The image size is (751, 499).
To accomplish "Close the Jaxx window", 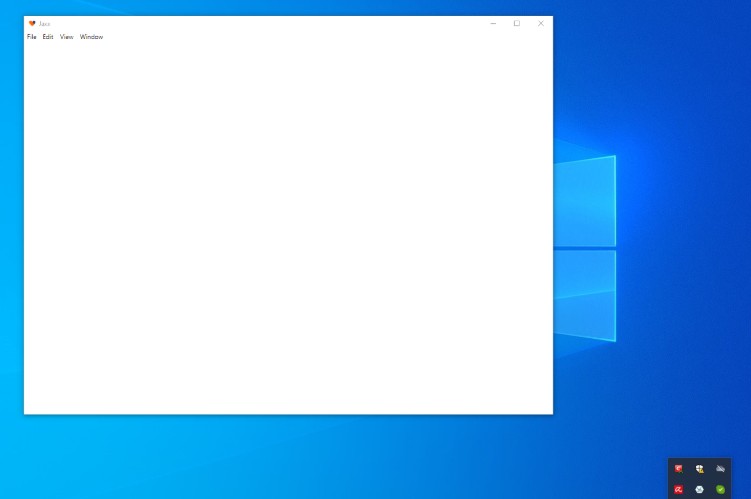I will click(541, 23).
